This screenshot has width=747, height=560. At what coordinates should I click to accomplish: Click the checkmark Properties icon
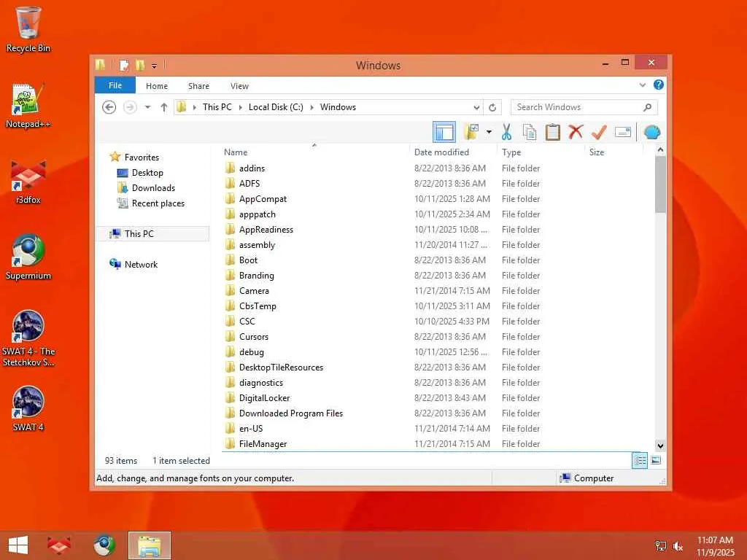599,132
